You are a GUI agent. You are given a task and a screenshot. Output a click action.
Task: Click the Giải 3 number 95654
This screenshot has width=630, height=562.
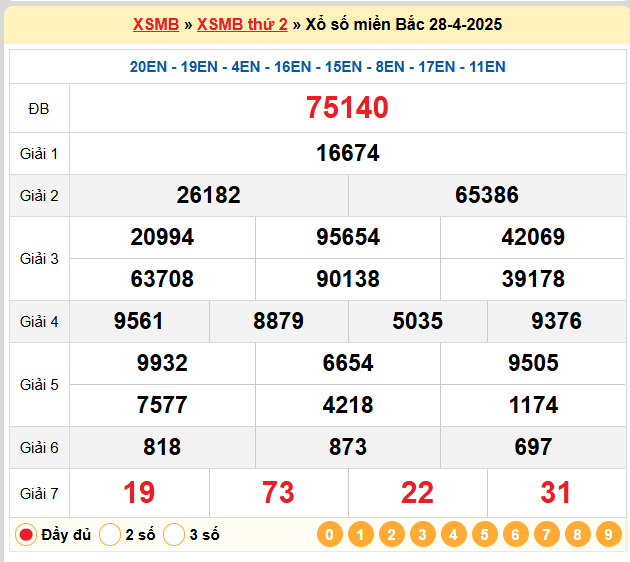[348, 237]
